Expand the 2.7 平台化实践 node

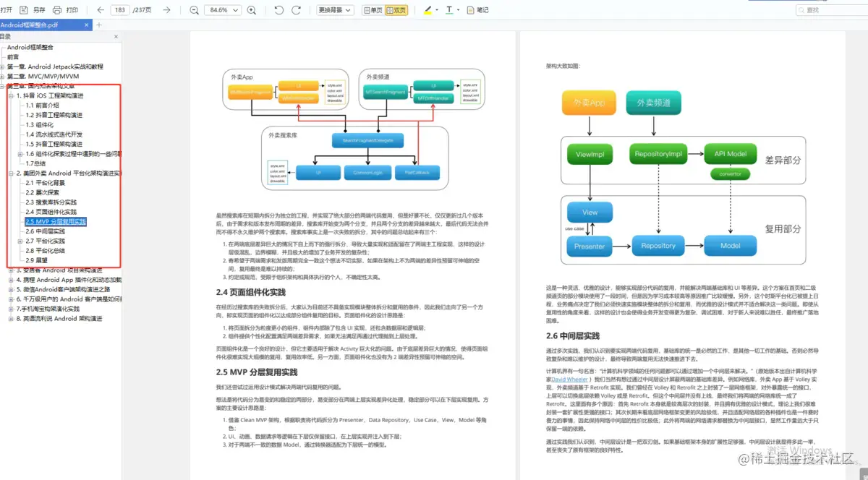[x=20, y=241]
